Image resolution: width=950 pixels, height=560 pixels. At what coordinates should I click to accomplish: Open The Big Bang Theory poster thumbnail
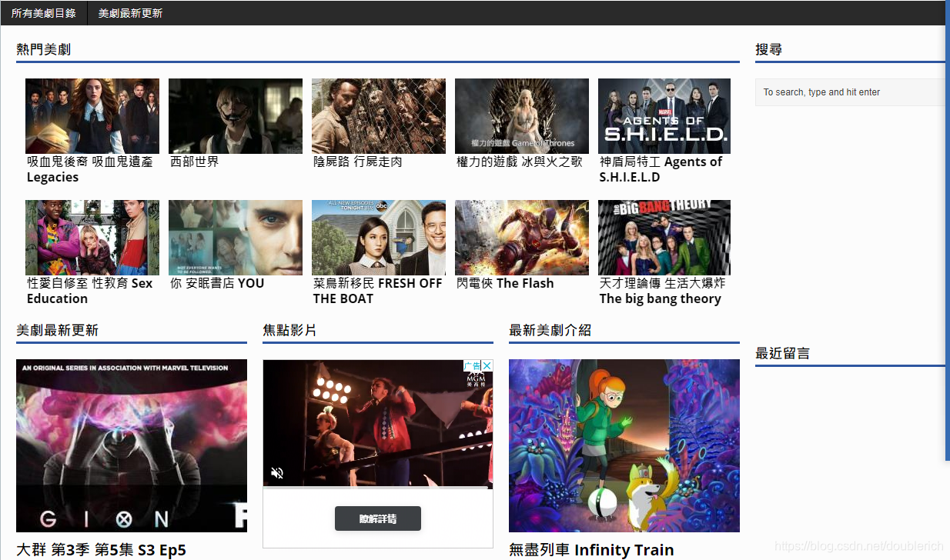pos(664,238)
